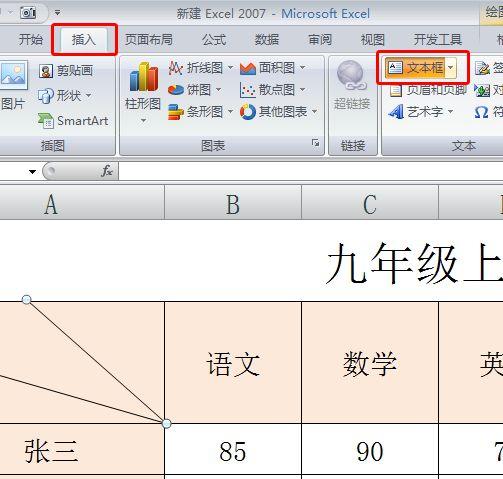Click the bottom-right handle of diagonal line
503x479 pixels.
pos(167,424)
